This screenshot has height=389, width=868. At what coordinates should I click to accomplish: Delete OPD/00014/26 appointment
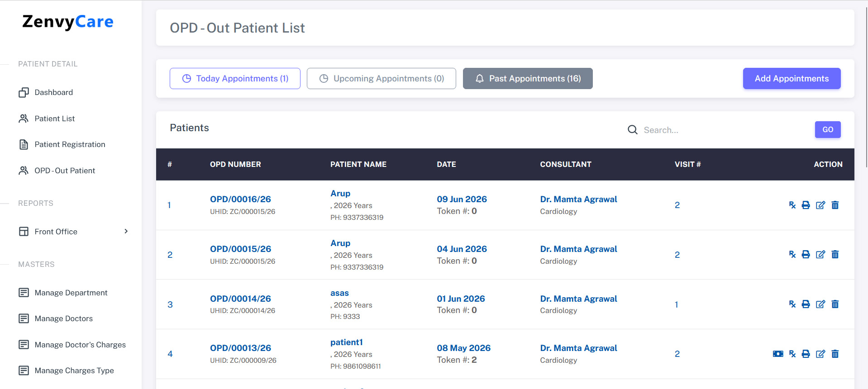(835, 304)
